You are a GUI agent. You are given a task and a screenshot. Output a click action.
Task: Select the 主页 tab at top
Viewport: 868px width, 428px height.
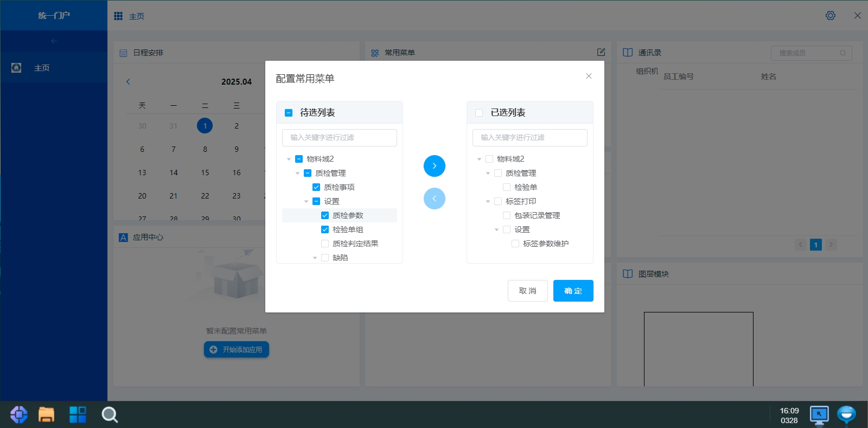point(136,16)
